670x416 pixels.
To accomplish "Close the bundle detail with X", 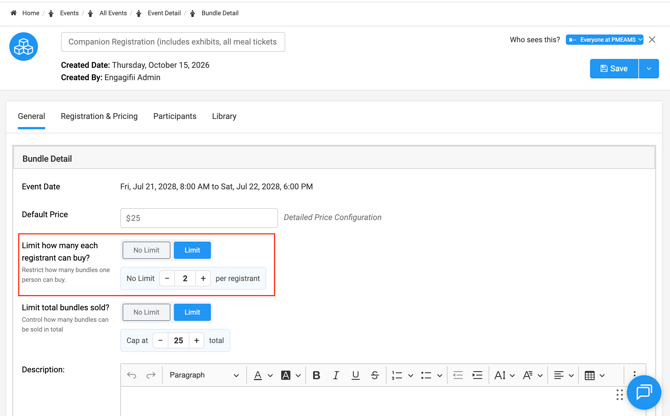I will coord(652,40).
